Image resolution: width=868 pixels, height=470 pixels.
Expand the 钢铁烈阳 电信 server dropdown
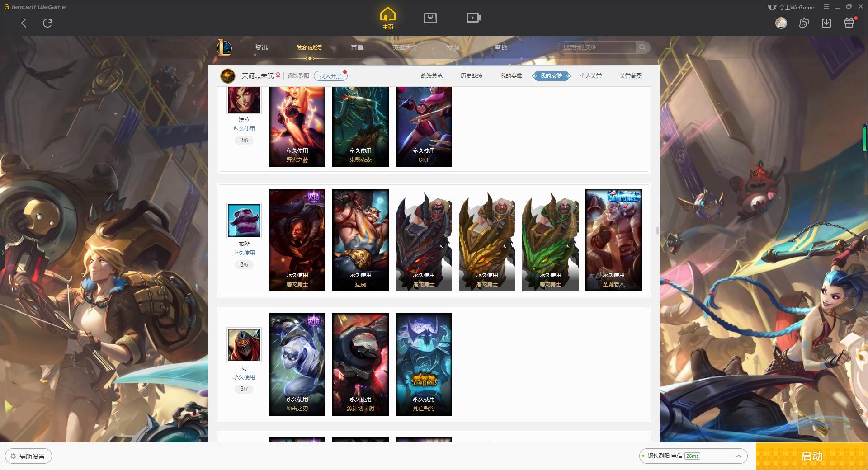pyautogui.click(x=693, y=456)
